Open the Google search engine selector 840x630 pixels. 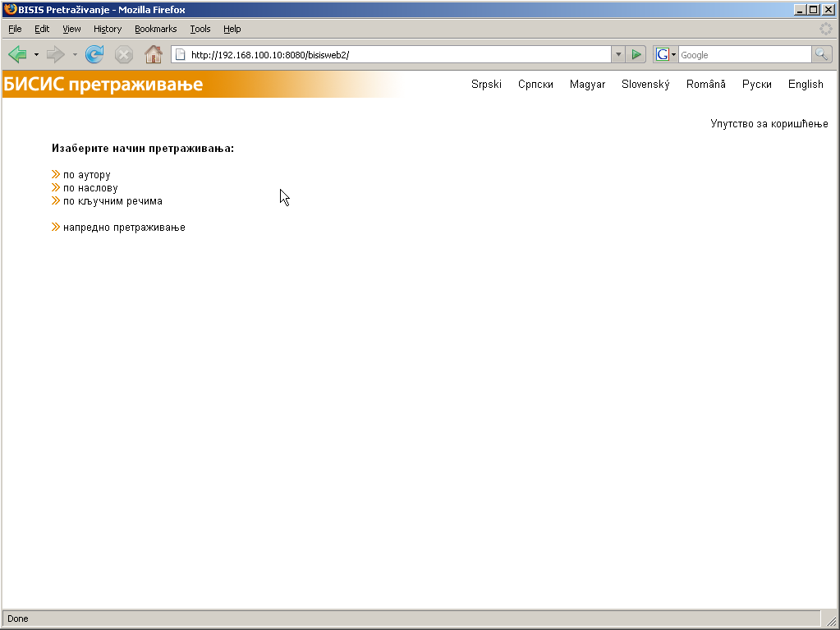click(666, 55)
